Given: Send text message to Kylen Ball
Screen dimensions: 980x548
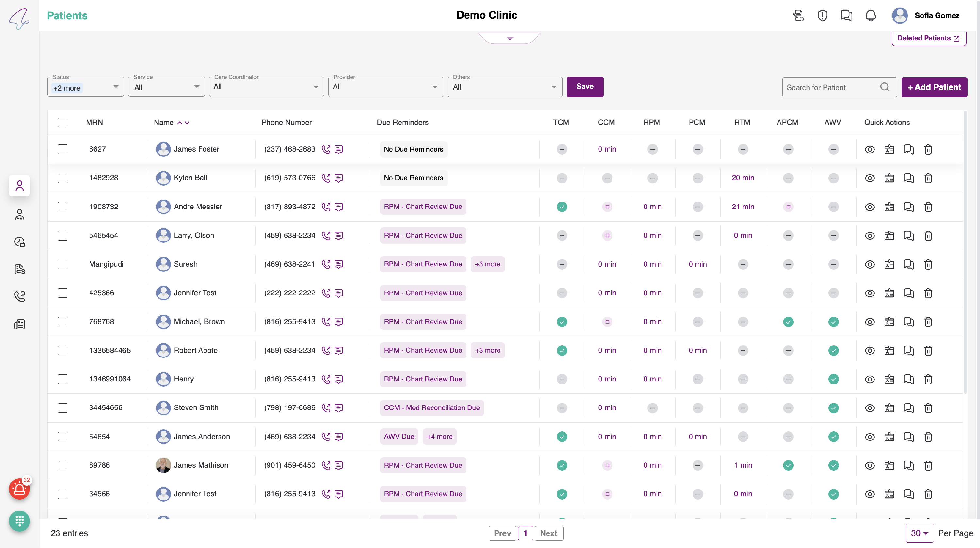Looking at the screenshot, I should click(338, 178).
